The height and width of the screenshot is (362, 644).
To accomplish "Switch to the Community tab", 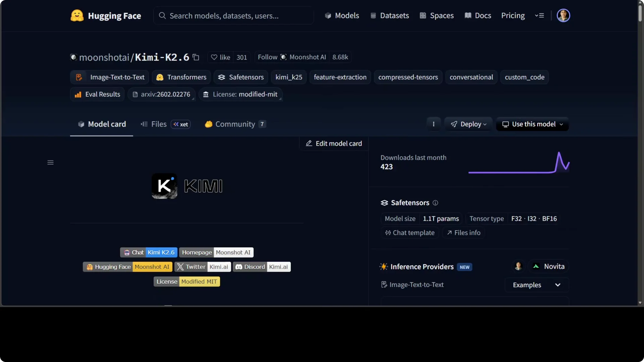I will (x=235, y=124).
